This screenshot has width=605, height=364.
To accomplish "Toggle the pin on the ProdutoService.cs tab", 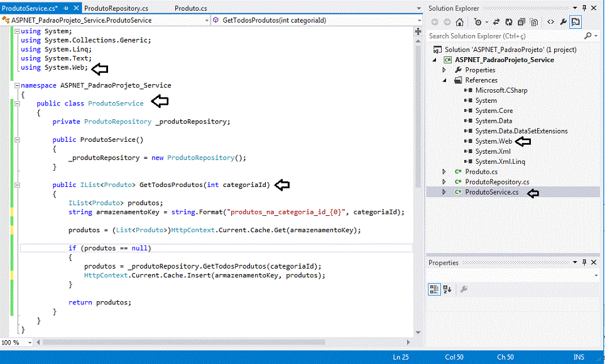I will click(66, 8).
